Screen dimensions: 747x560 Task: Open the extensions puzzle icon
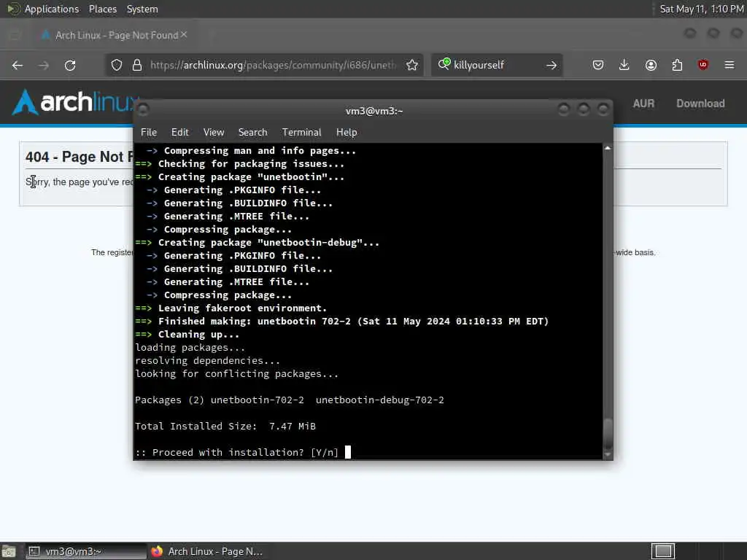(x=677, y=65)
